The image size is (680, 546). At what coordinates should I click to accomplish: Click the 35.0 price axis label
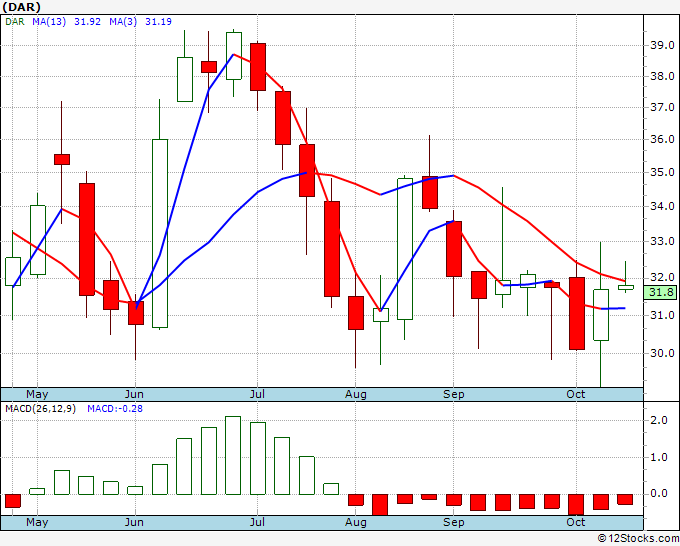(x=662, y=172)
